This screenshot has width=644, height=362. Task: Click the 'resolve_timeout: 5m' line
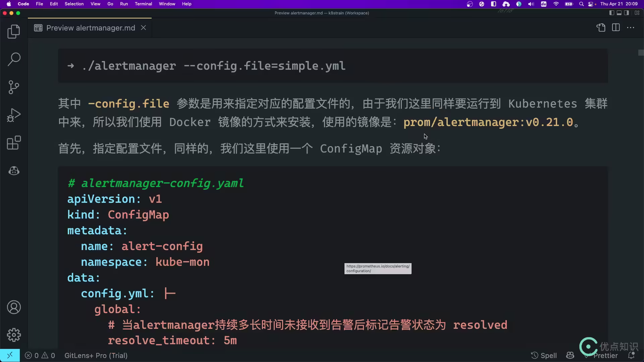coord(172,341)
